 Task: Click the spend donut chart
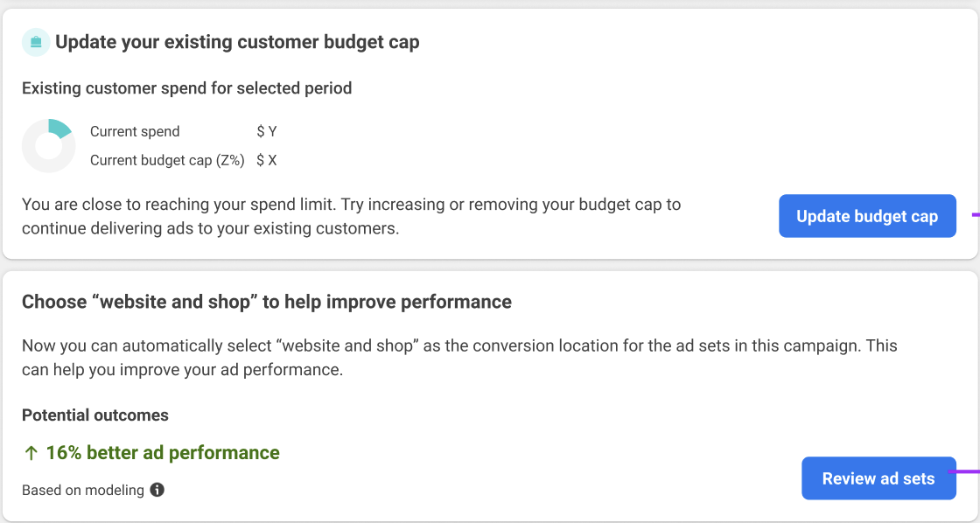[x=49, y=145]
